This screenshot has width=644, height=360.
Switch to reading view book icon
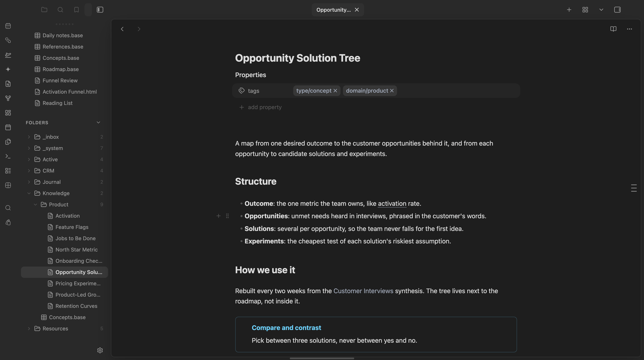point(613,29)
